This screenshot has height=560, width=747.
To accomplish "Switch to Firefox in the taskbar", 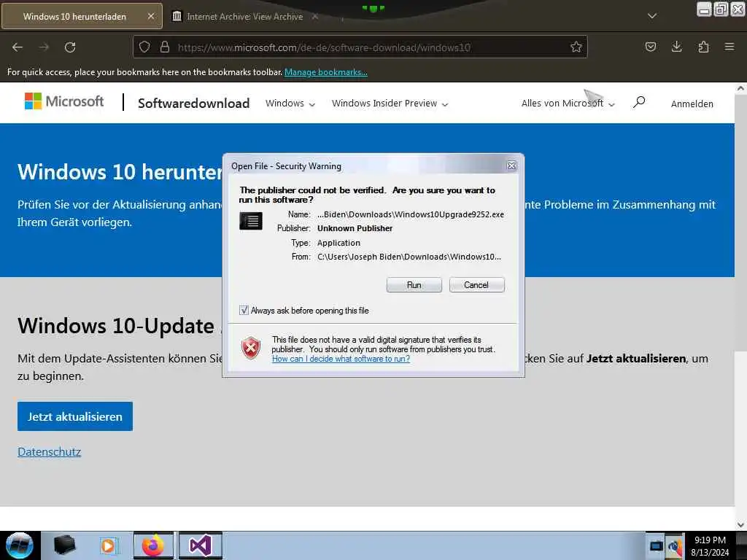I will 153,545.
